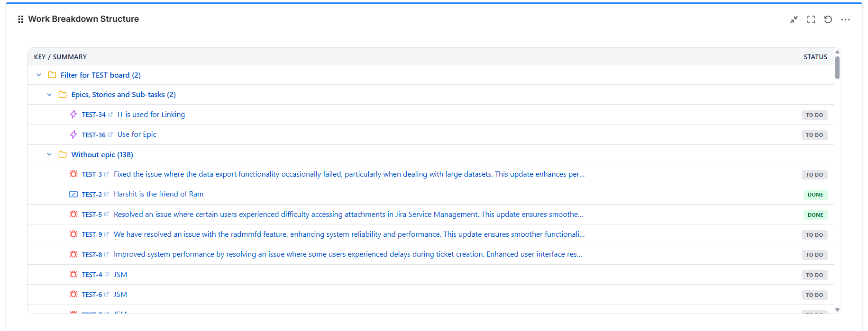Open the gadget's more options menu
Viewport: 868px width, 331px height.
(x=845, y=19)
